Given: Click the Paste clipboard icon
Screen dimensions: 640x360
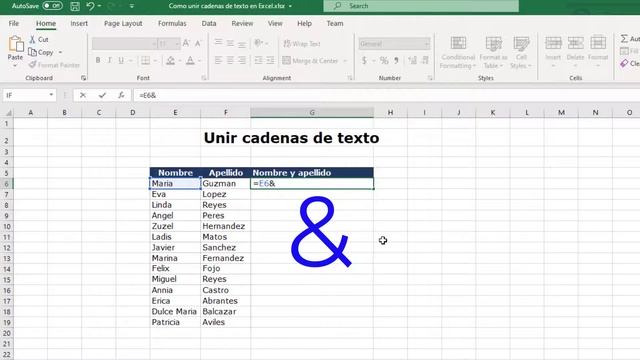Looking at the screenshot, I should tap(16, 44).
